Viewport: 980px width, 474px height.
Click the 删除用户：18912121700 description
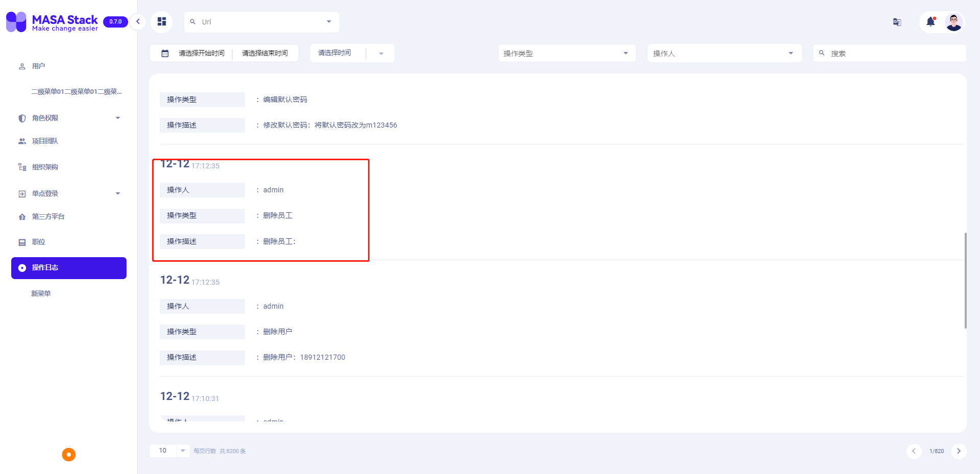304,357
